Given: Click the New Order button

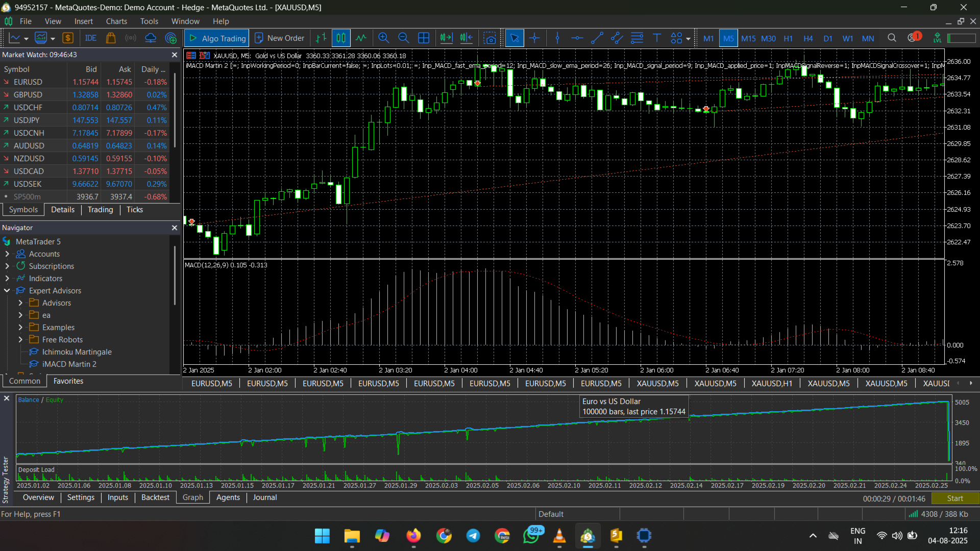Looking at the screenshot, I should pos(280,38).
